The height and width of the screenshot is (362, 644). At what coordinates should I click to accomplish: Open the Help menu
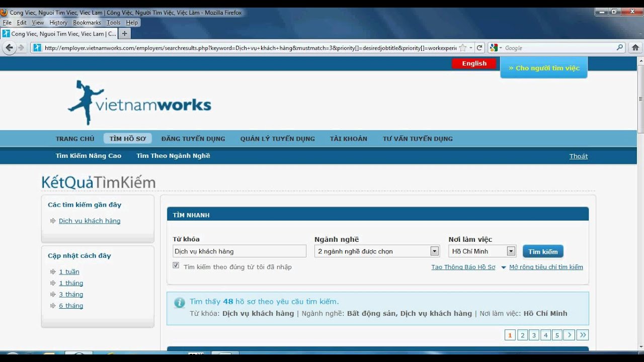(x=132, y=23)
